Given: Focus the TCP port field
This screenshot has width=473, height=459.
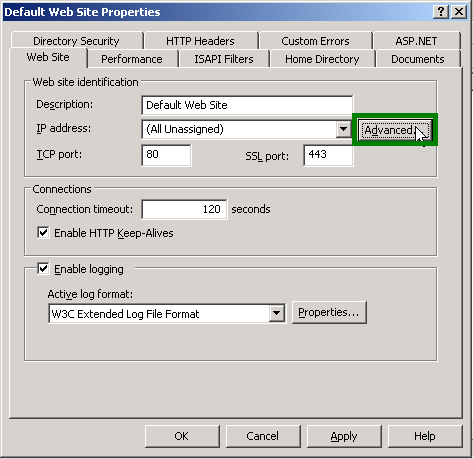Looking at the screenshot, I should [166, 155].
